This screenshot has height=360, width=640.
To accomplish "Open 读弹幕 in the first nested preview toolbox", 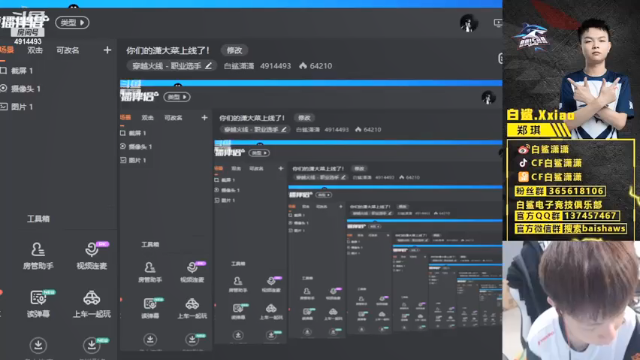I will tap(150, 308).
